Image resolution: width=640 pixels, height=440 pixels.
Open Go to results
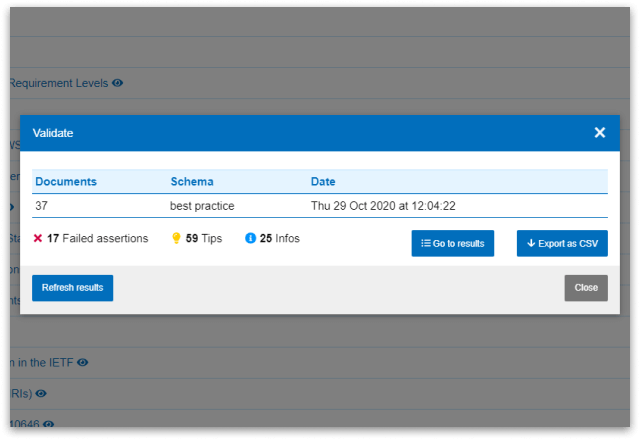(x=452, y=243)
